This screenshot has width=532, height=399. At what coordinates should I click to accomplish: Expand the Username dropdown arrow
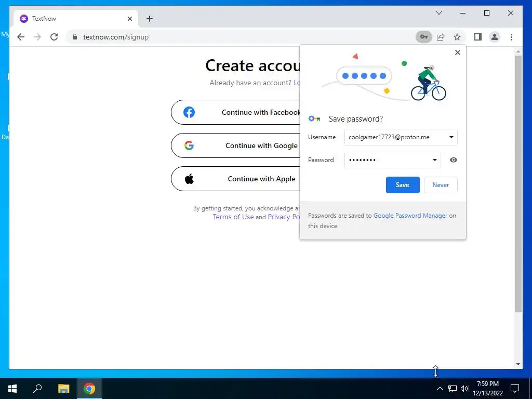pyautogui.click(x=451, y=137)
